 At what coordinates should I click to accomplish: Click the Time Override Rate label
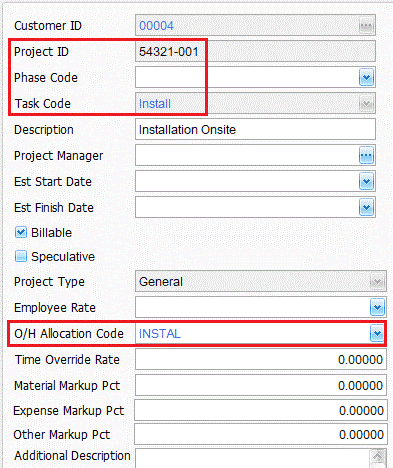[67, 360]
